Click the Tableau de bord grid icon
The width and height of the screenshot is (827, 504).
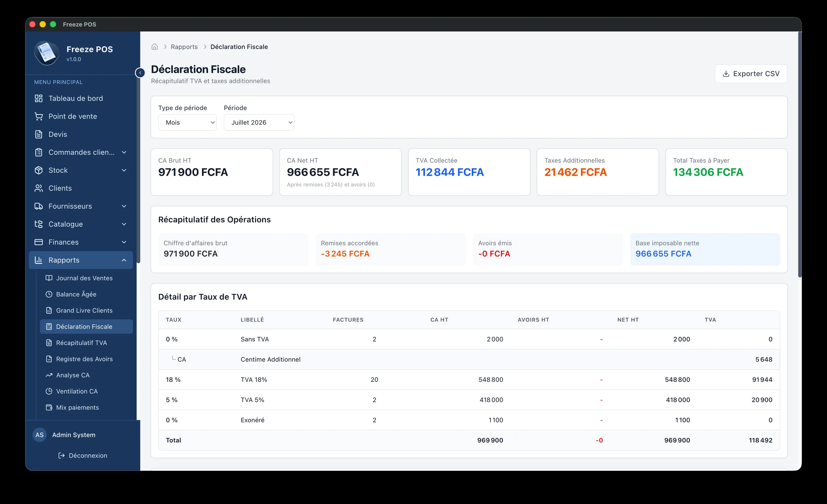click(38, 98)
